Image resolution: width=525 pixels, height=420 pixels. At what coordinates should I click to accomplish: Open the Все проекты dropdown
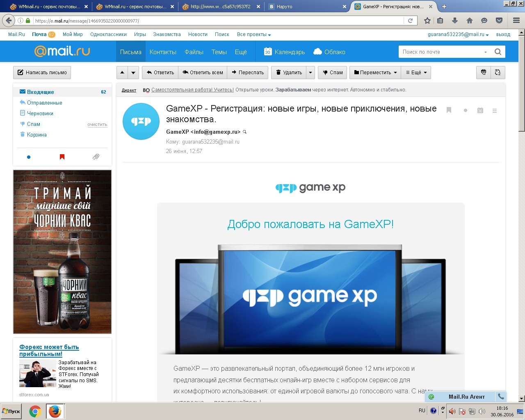tap(254, 34)
